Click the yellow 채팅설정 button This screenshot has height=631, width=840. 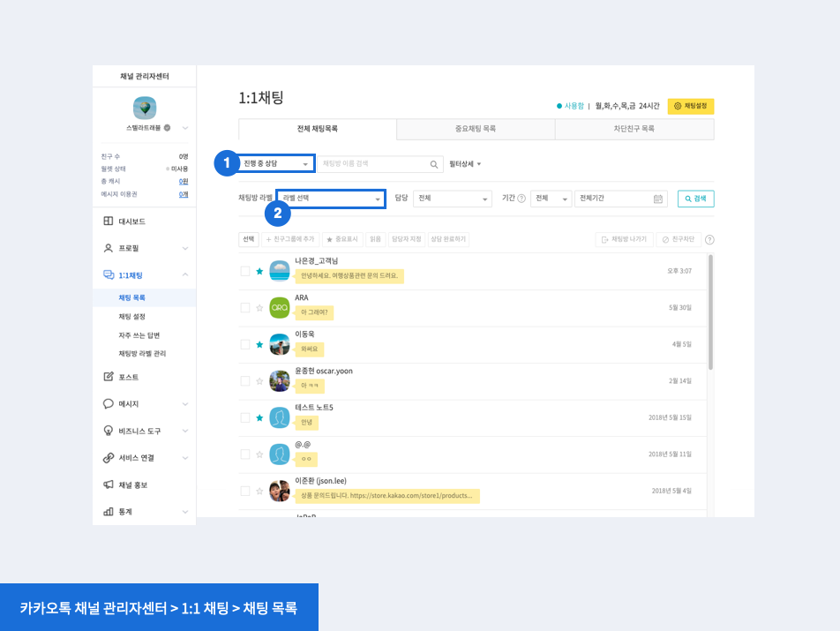691,106
